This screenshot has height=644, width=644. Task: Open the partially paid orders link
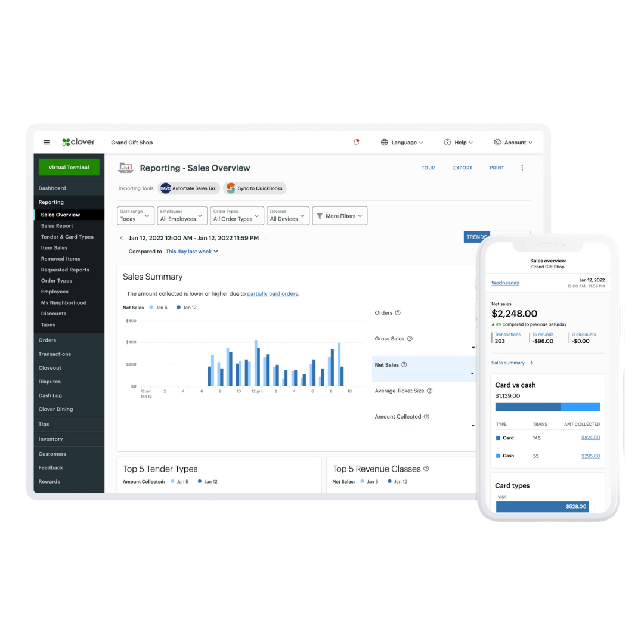(x=273, y=293)
